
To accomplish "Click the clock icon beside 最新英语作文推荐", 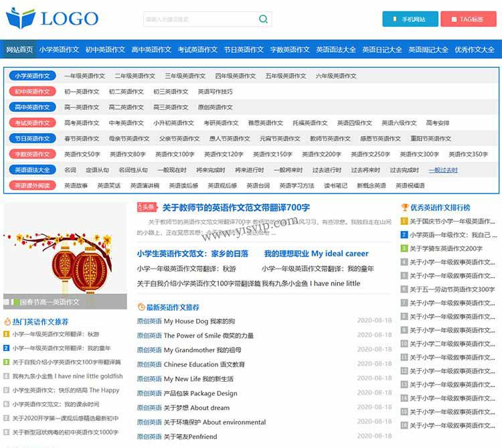I will 141,307.
